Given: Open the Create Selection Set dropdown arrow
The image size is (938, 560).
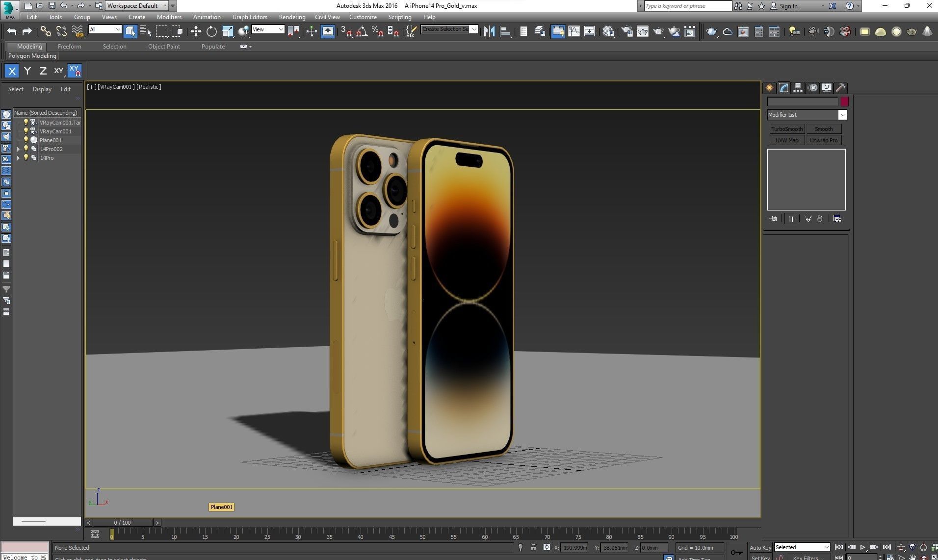Looking at the screenshot, I should click(x=474, y=29).
